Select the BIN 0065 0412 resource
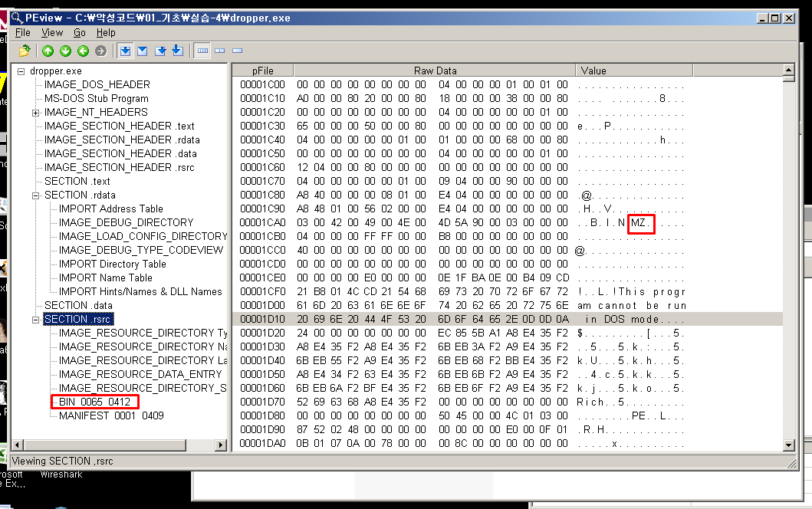 [x=94, y=402]
